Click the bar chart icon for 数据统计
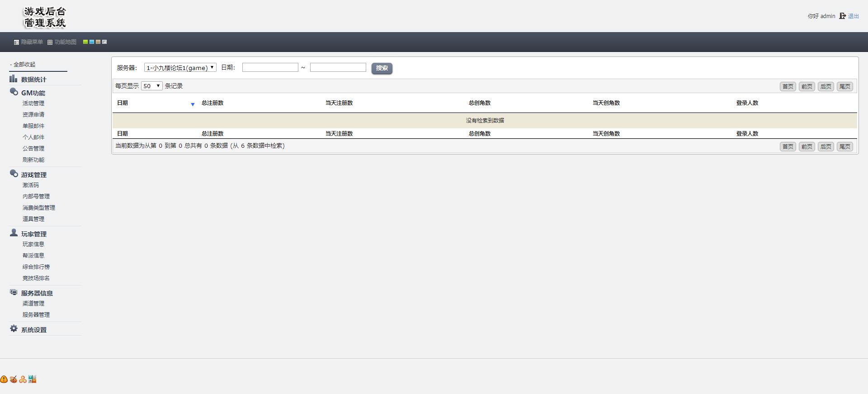The height and width of the screenshot is (394, 868). pos(14,79)
